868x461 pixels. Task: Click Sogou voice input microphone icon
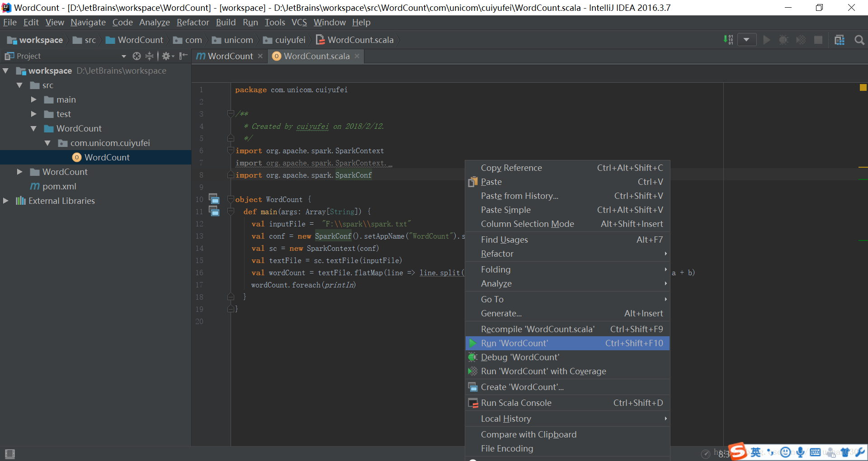(x=800, y=452)
